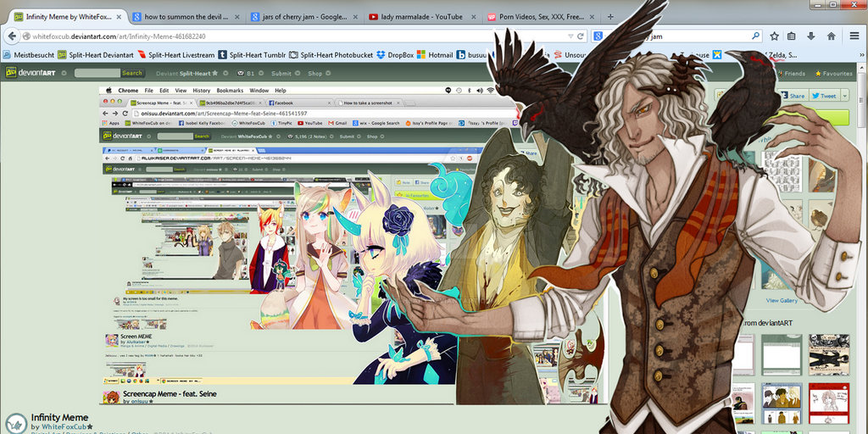The height and width of the screenshot is (434, 868).
Task: Click the reload page icon in address bar
Action: pyautogui.click(x=581, y=36)
